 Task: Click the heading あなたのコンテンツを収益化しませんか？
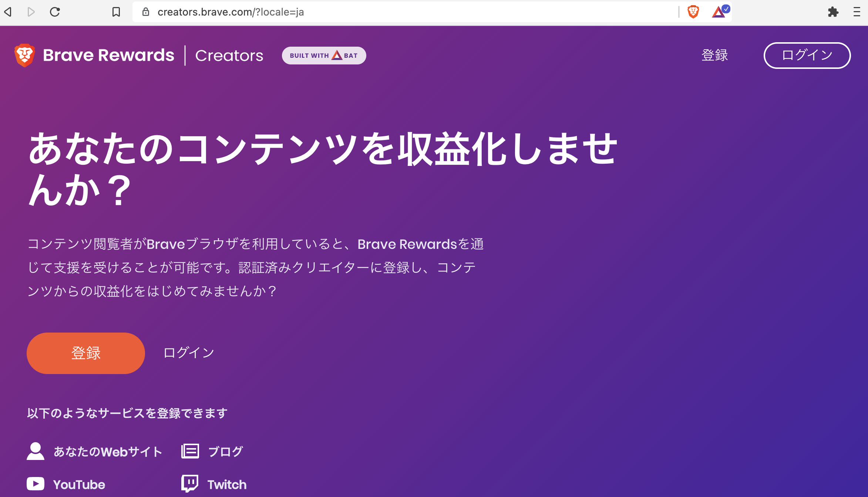pos(323,169)
